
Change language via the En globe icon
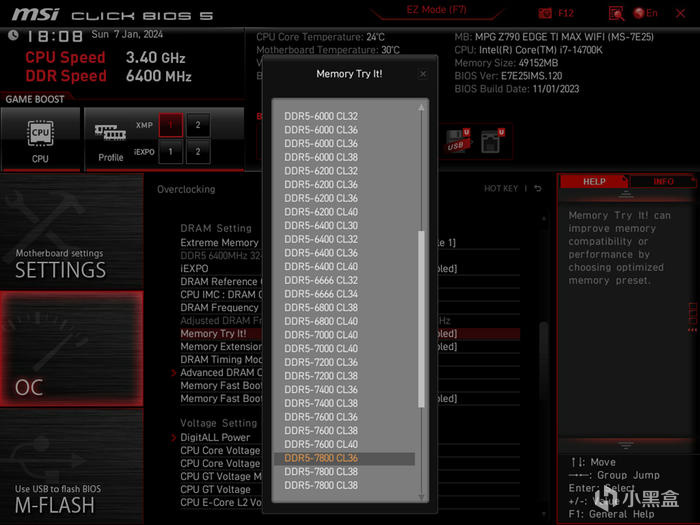[646, 13]
